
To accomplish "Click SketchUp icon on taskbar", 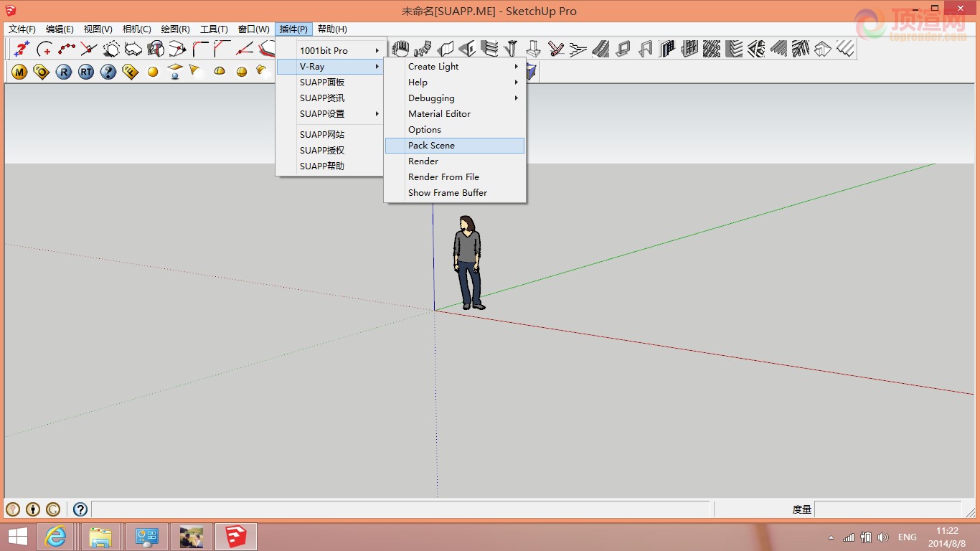I will (x=235, y=537).
